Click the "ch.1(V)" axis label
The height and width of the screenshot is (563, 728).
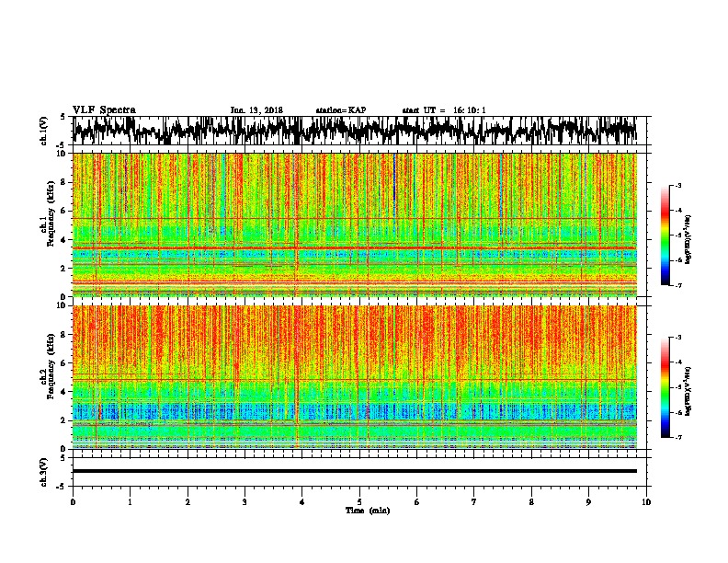[44, 131]
